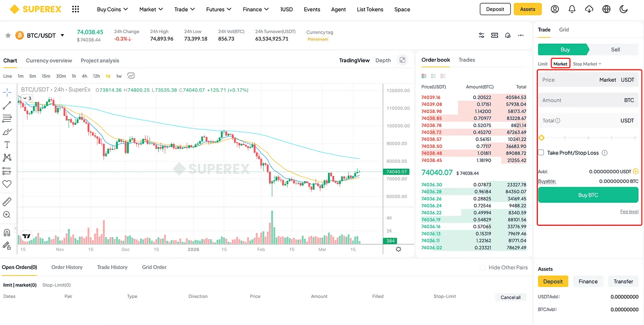644x325 pixels.
Task: Collapse the chart indicators legend showing 3
Action: (27, 98)
